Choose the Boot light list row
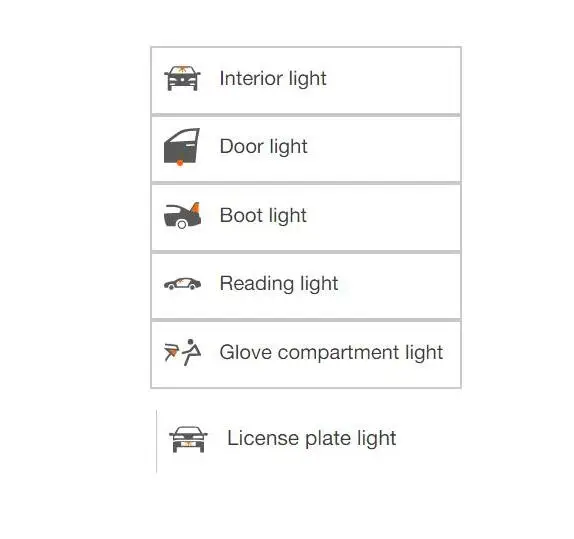Screen dimensions: 574x539 click(306, 218)
